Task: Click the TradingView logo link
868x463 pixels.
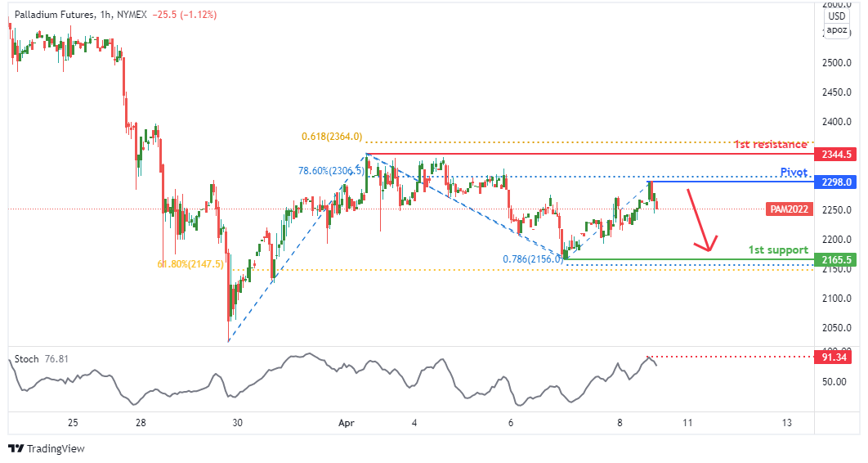Action: pos(47,448)
